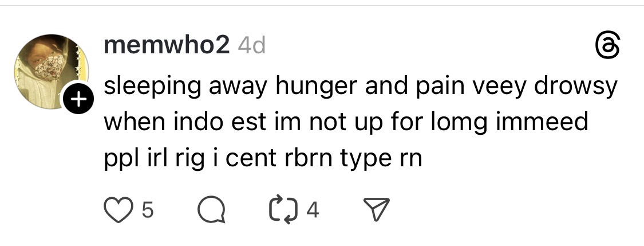Open the memwho2 username link
Image resolution: width=644 pixels, height=246 pixels.
pos(167,45)
